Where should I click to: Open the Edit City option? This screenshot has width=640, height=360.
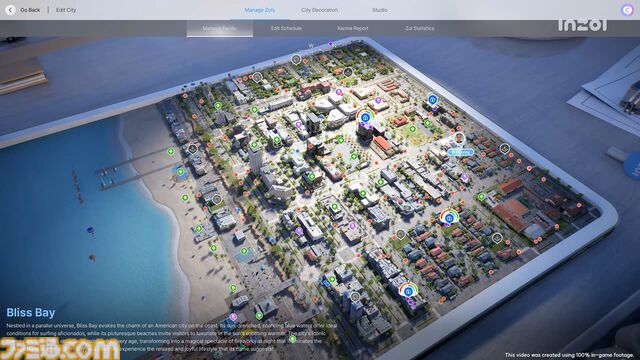point(66,10)
